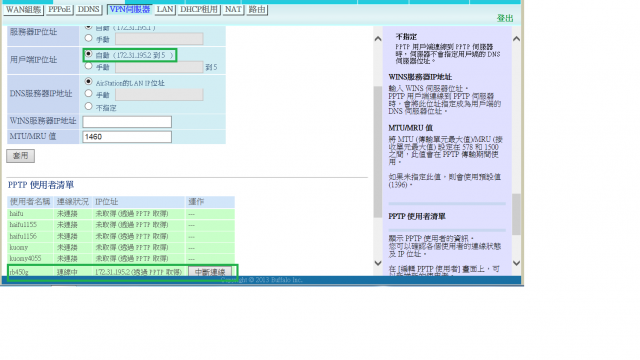The height and width of the screenshot is (360, 640).
Task: Open the 路由 tab
Action: (x=257, y=10)
